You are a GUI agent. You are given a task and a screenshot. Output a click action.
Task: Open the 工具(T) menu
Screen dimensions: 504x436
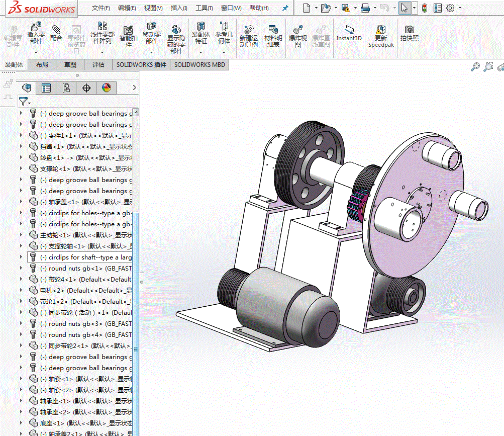[204, 8]
